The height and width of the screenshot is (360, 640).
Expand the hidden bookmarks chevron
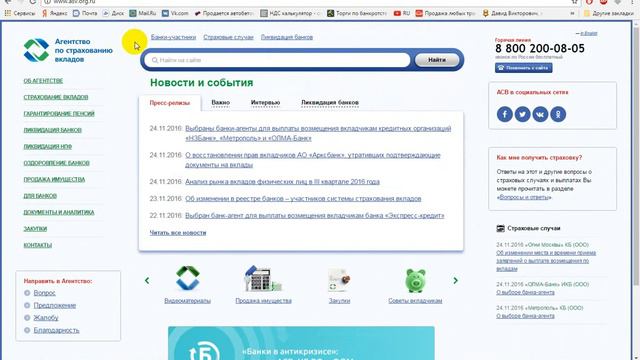pos(572,13)
